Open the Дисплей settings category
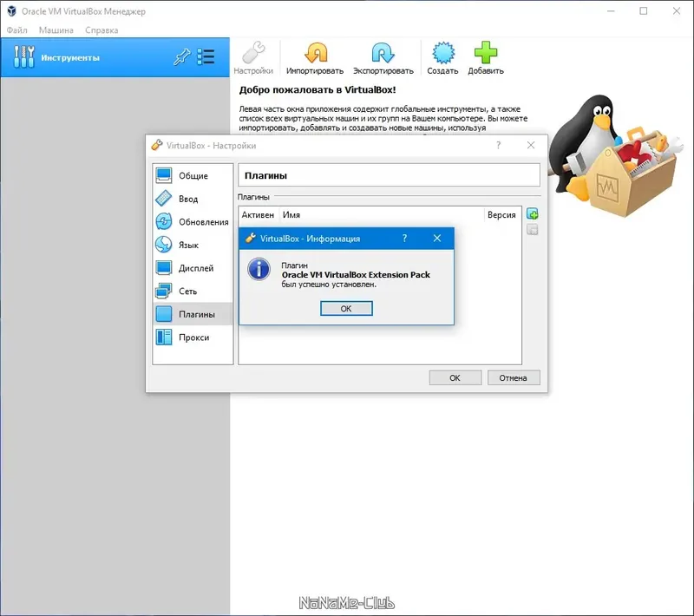 point(193,268)
